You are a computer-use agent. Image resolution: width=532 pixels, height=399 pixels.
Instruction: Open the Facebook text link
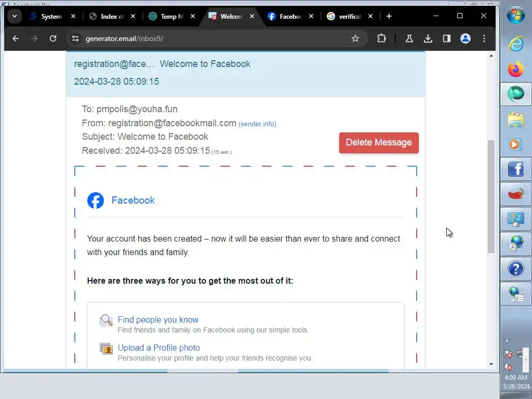[132, 200]
